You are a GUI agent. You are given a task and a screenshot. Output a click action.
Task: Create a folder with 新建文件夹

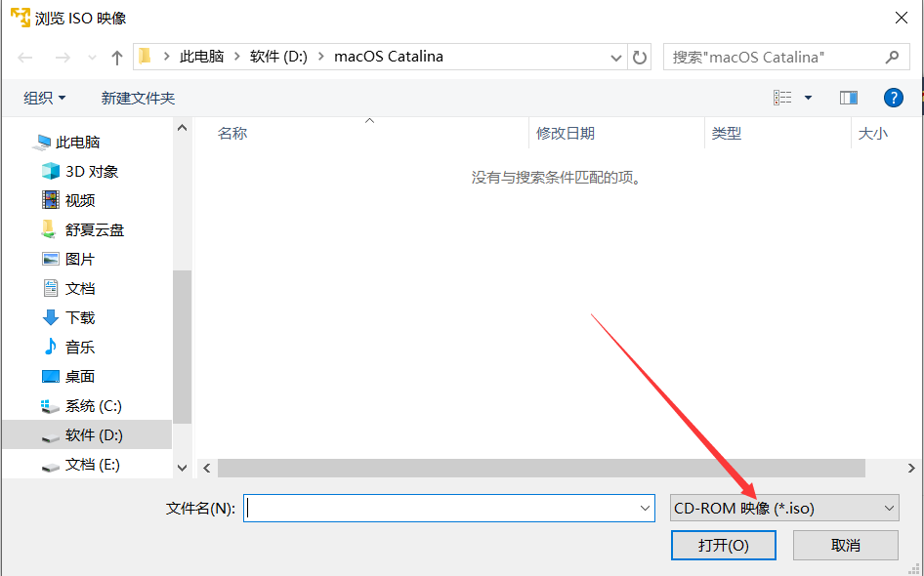tap(138, 98)
